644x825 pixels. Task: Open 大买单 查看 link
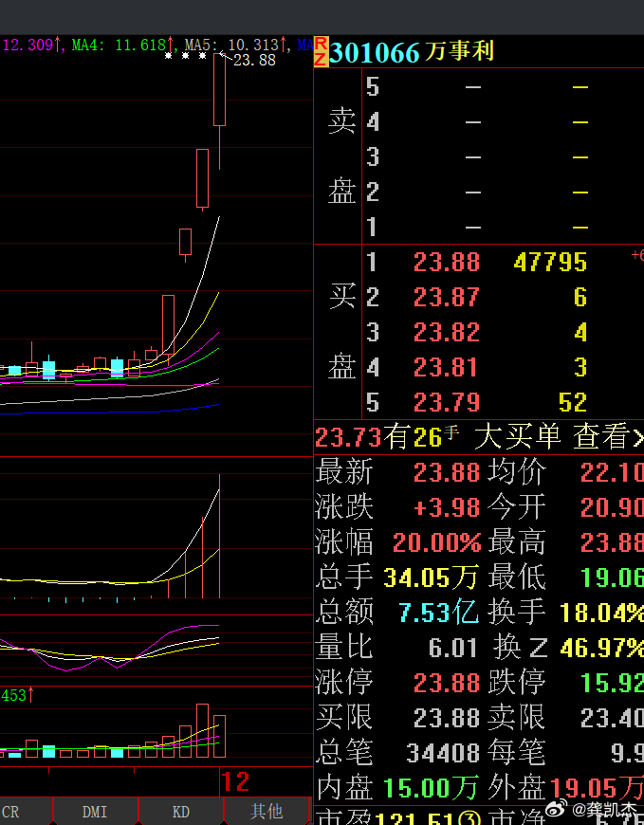(559, 436)
